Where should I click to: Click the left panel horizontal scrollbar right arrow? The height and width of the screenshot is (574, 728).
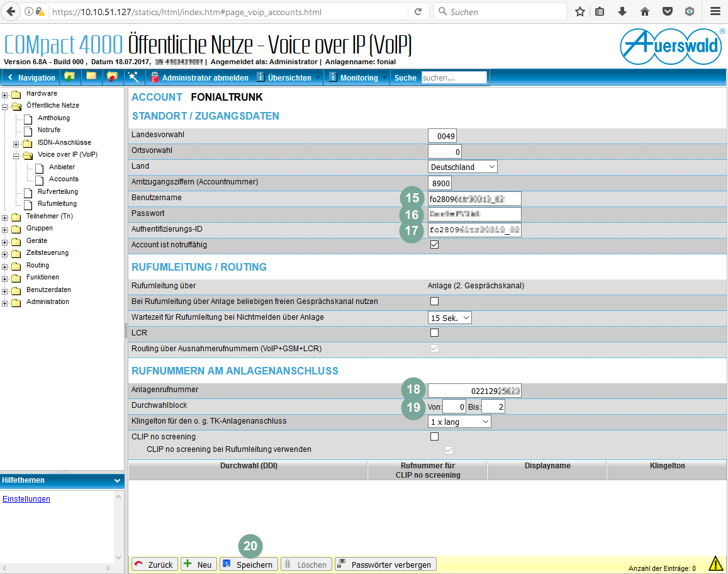tap(108, 568)
